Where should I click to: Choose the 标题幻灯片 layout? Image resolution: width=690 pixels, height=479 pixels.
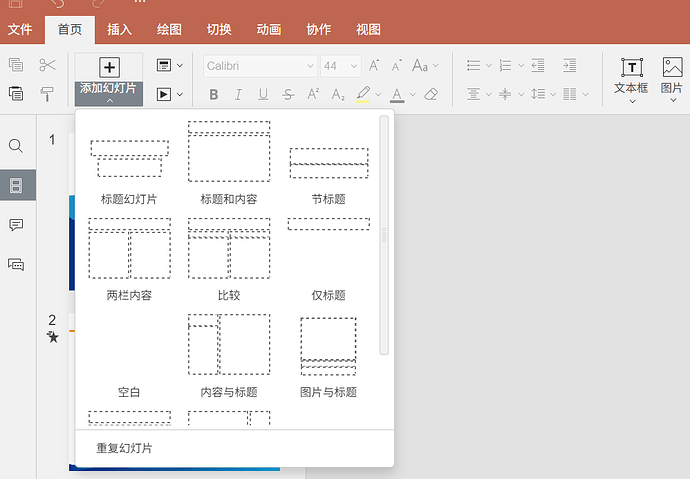point(129,163)
